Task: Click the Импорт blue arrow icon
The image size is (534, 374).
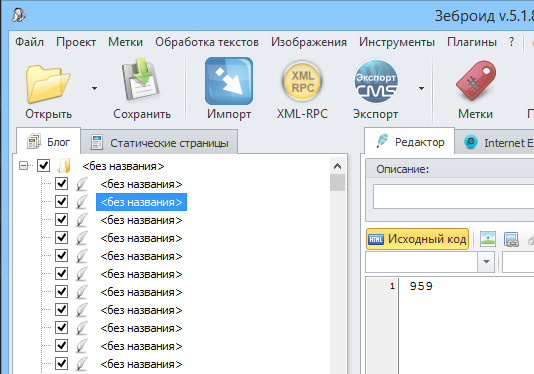Action: tap(229, 81)
